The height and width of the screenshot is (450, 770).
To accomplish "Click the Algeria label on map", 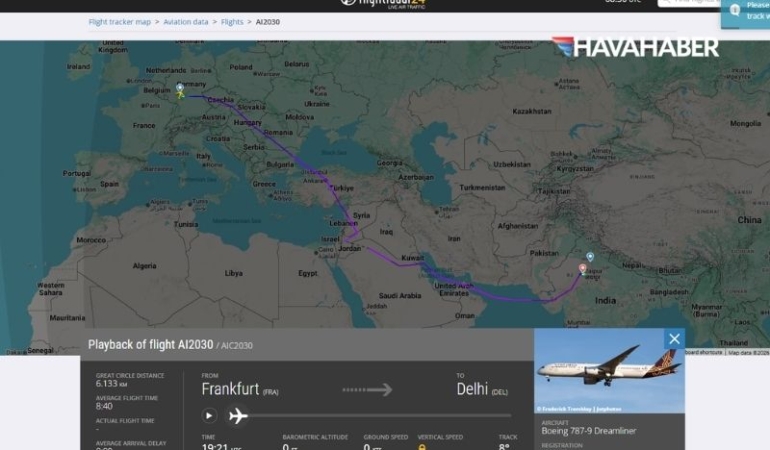I will (x=144, y=266).
